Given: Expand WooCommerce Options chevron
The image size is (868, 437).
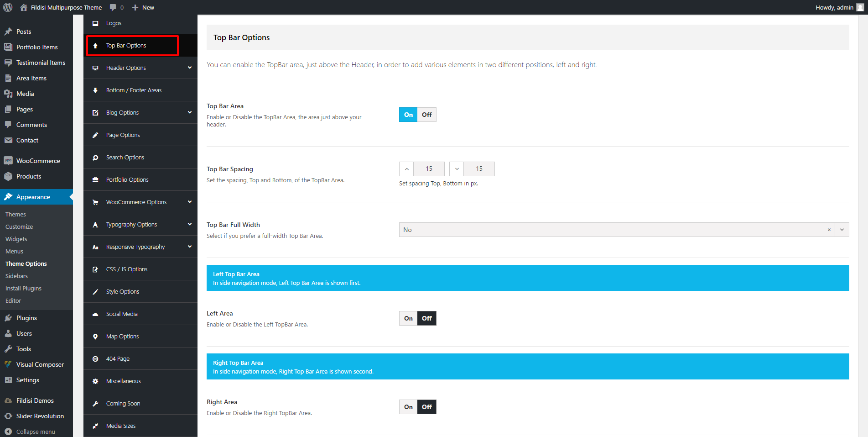Looking at the screenshot, I should [190, 202].
